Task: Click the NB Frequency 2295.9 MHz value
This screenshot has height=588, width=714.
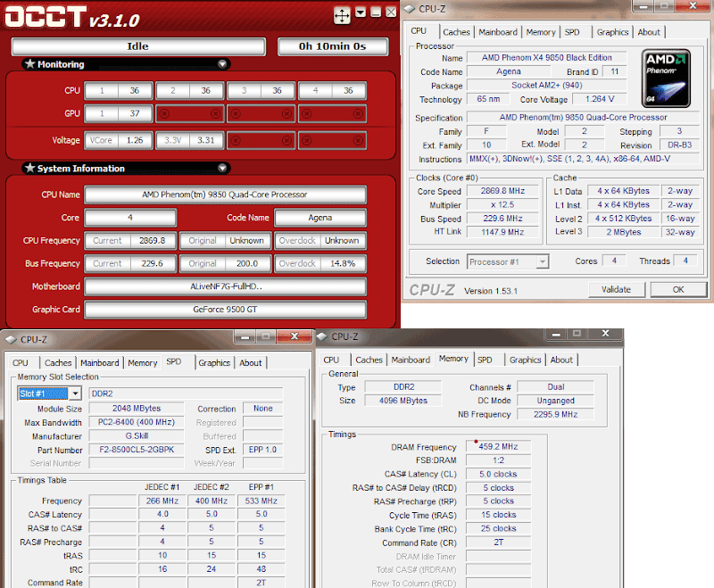Action: pyautogui.click(x=555, y=415)
